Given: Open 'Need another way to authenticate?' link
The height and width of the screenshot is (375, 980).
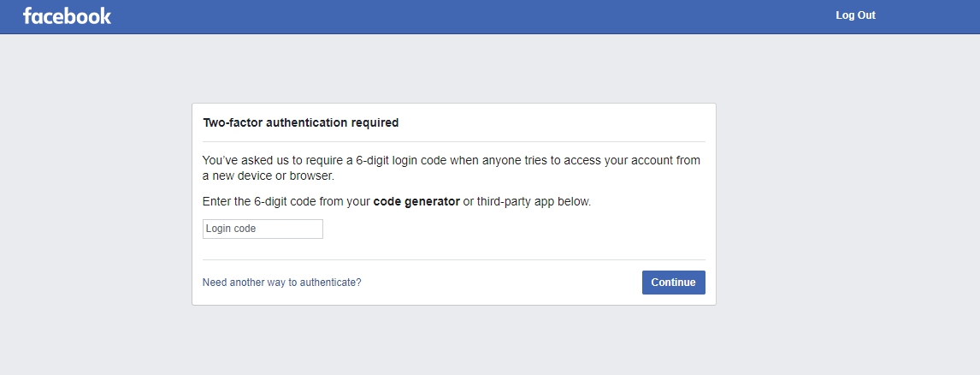Looking at the screenshot, I should tap(282, 283).
